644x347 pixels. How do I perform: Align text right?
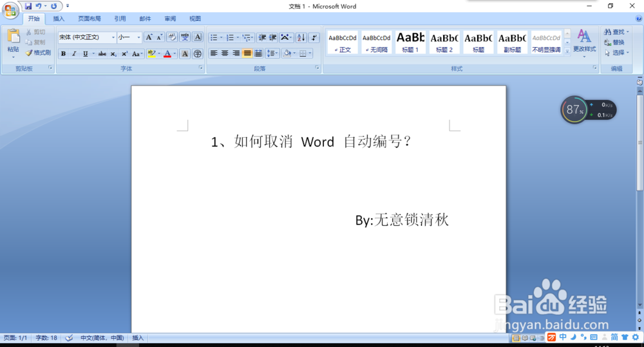[236, 53]
